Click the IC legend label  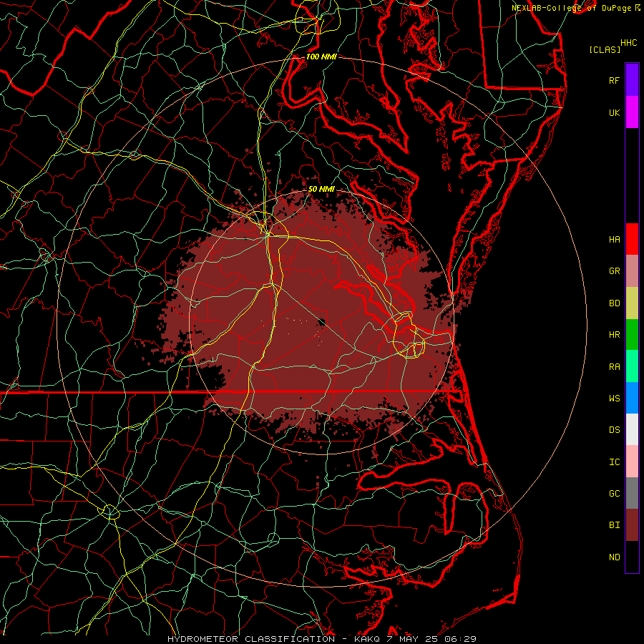coord(614,462)
